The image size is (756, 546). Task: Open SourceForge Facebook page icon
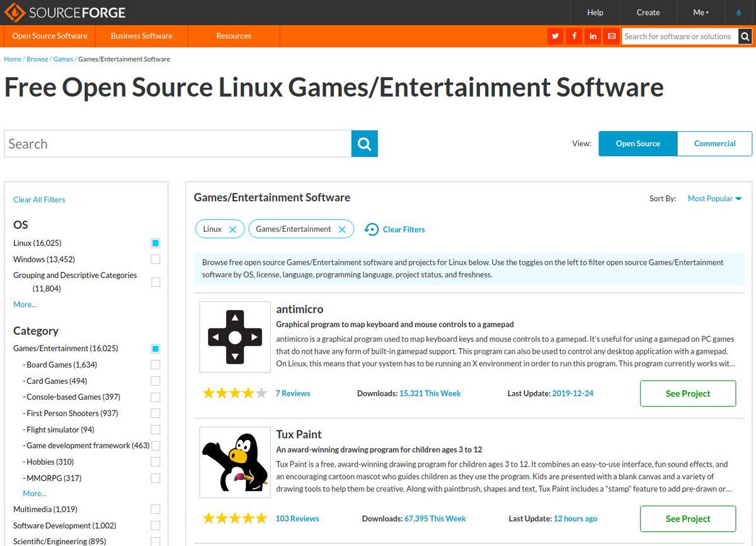tap(574, 36)
